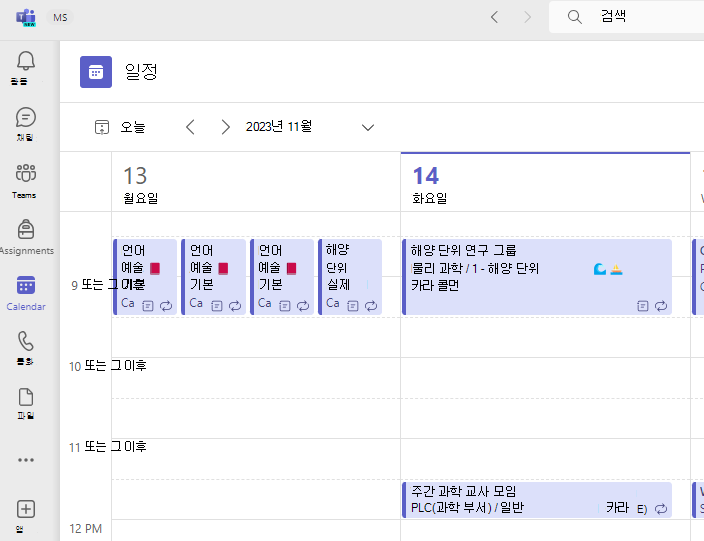Viewport: 704px width, 541px height.
Task: Click the 11 또는 그 이후 time label
Action: [108, 447]
